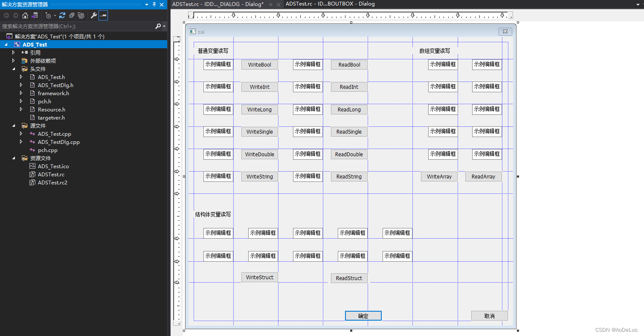Collapse the ADS_Test project node arrow
Image resolution: width=644 pixels, height=336 pixels.
(x=6, y=44)
